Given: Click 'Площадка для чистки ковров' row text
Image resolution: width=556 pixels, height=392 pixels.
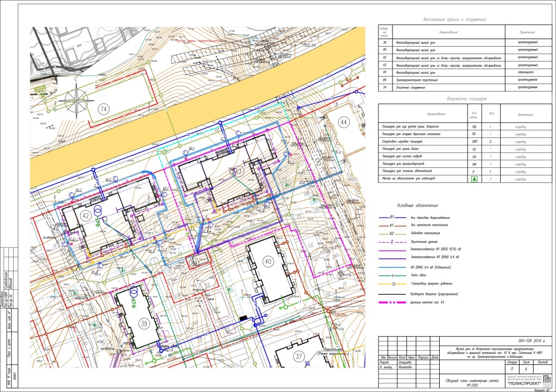Looking at the screenshot, I should point(402,156).
